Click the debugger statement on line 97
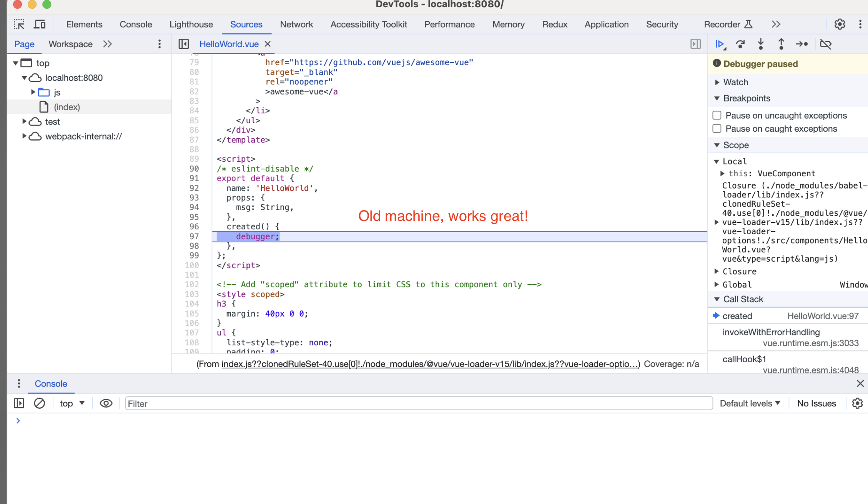Viewport: 868px width, 504px height. pos(257,237)
